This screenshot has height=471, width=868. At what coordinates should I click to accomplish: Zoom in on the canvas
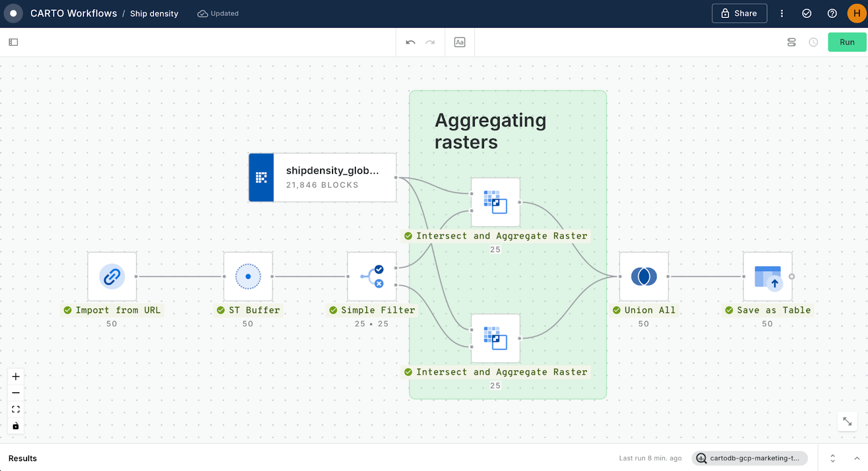16,377
